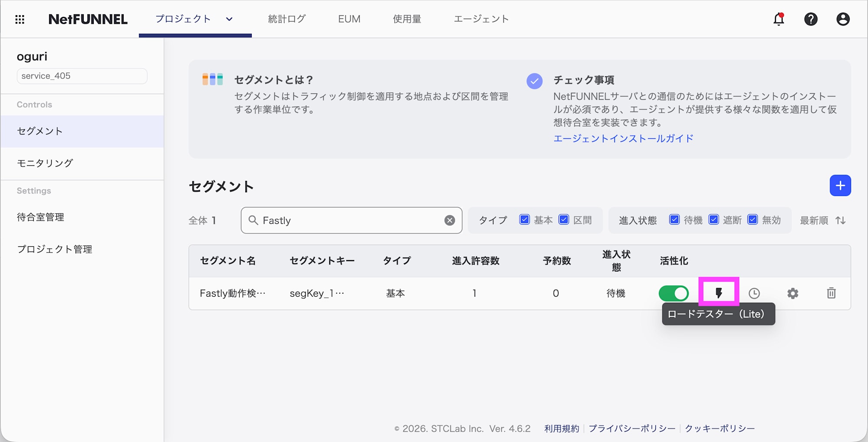Open the account profile icon

click(842, 19)
